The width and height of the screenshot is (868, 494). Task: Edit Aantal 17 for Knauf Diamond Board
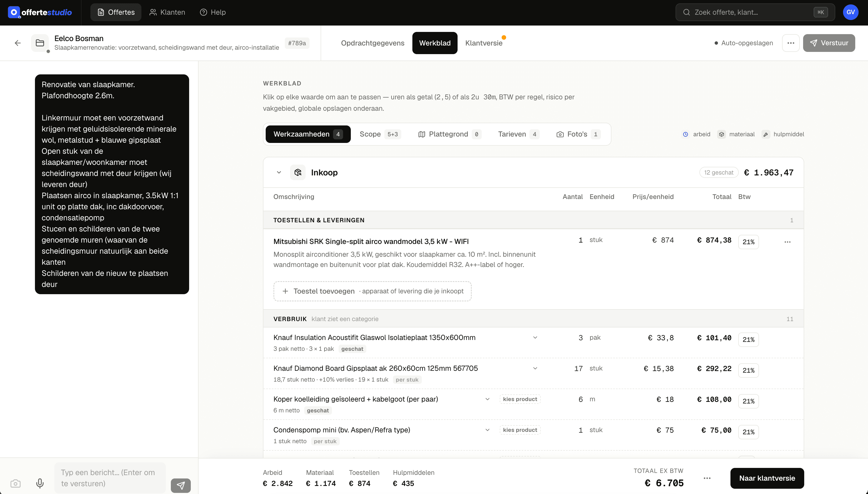578,369
